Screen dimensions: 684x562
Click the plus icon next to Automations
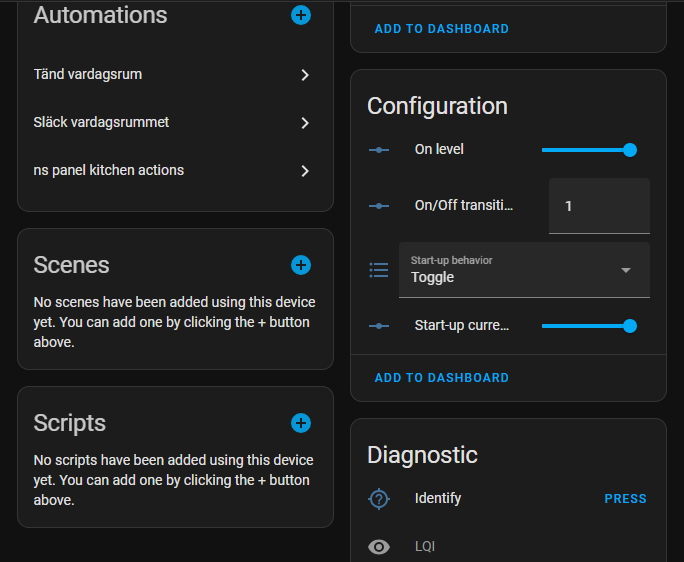pos(301,15)
